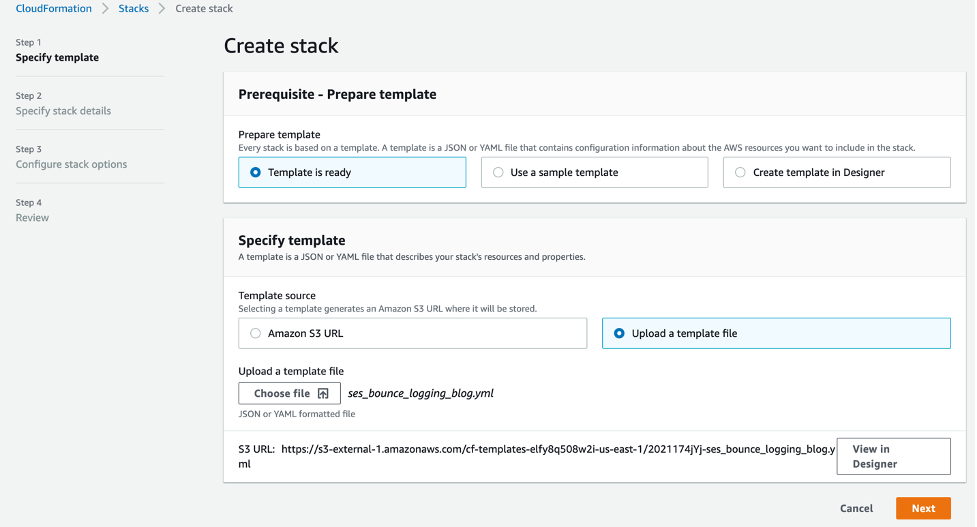Select Amazon S3 URL as template source
This screenshot has width=977, height=527.
(256, 334)
